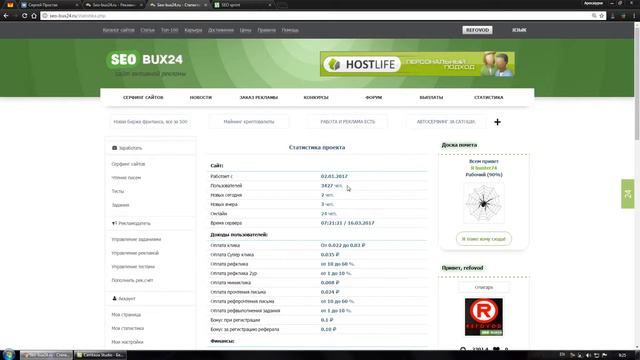Screen dimensions: 640x360
Task: Open Управление рекламой in the sidebar
Action: click(135, 253)
